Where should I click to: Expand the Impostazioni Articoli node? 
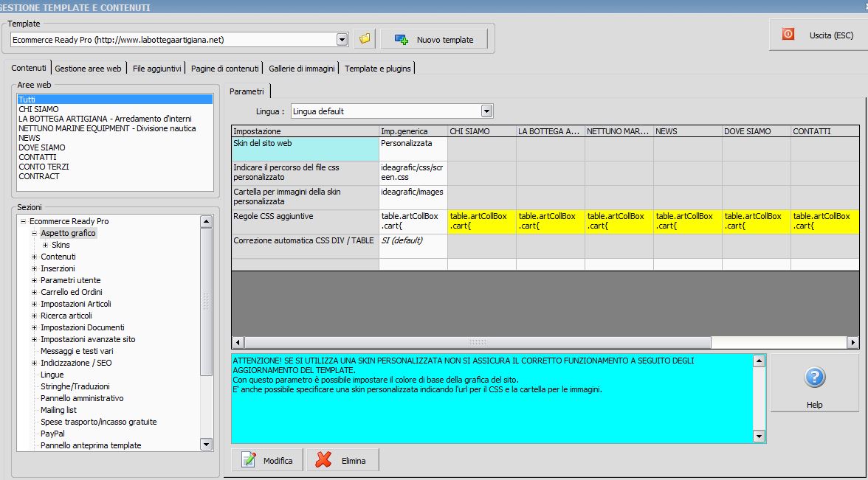point(34,304)
